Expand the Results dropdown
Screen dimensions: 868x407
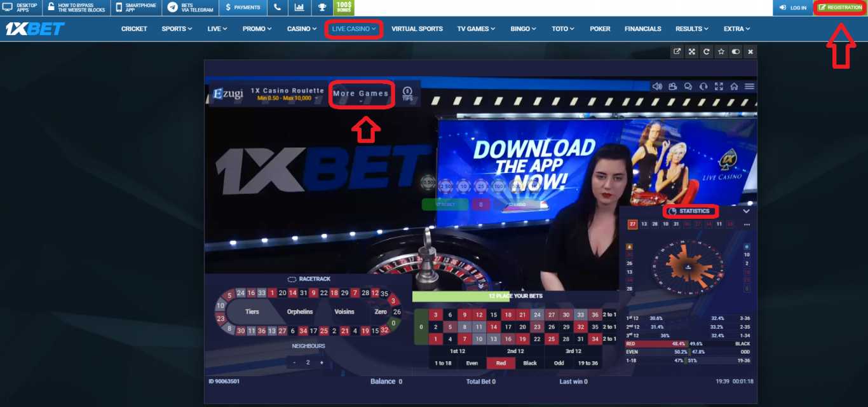point(692,29)
